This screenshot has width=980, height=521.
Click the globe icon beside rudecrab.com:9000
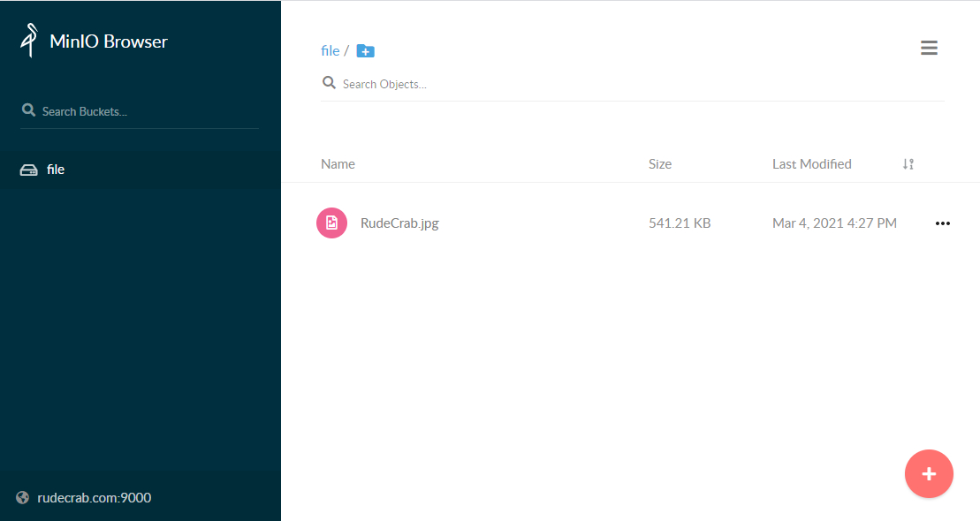click(22, 498)
